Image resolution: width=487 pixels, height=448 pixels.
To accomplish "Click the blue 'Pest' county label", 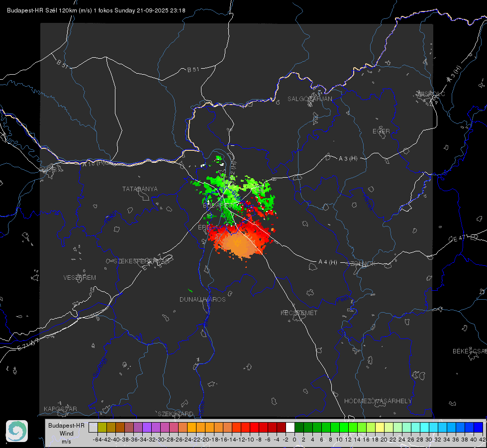I will click(x=342, y=299).
